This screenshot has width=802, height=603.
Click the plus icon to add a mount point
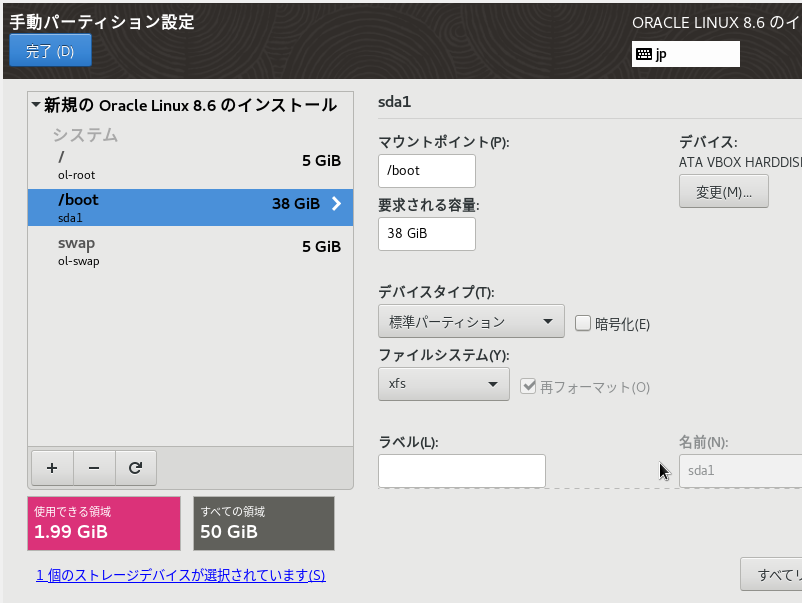pyautogui.click(x=52, y=468)
